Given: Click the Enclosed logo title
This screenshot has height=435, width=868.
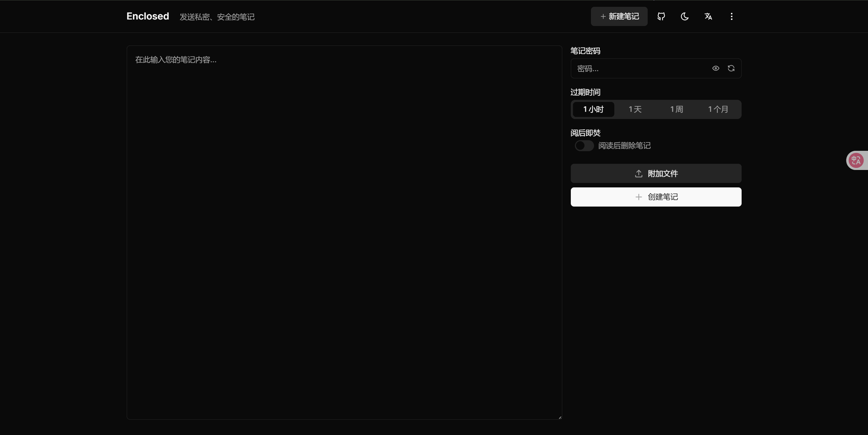Looking at the screenshot, I should tap(148, 16).
